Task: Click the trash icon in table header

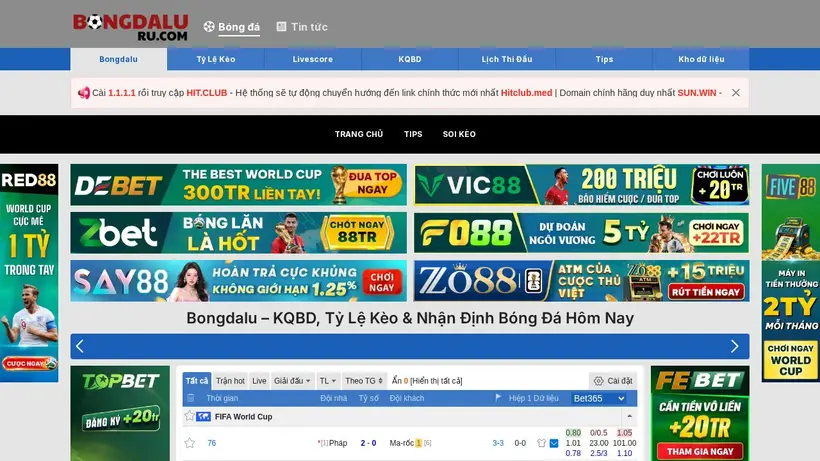Action: [x=191, y=398]
